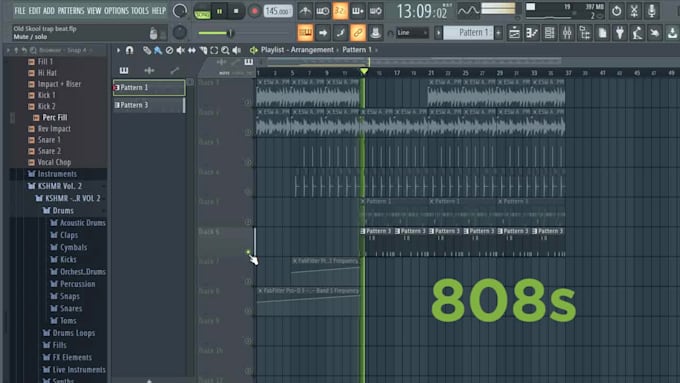Open the Playlist view icon
The height and width of the screenshot is (383, 680).
pyautogui.click(x=514, y=33)
